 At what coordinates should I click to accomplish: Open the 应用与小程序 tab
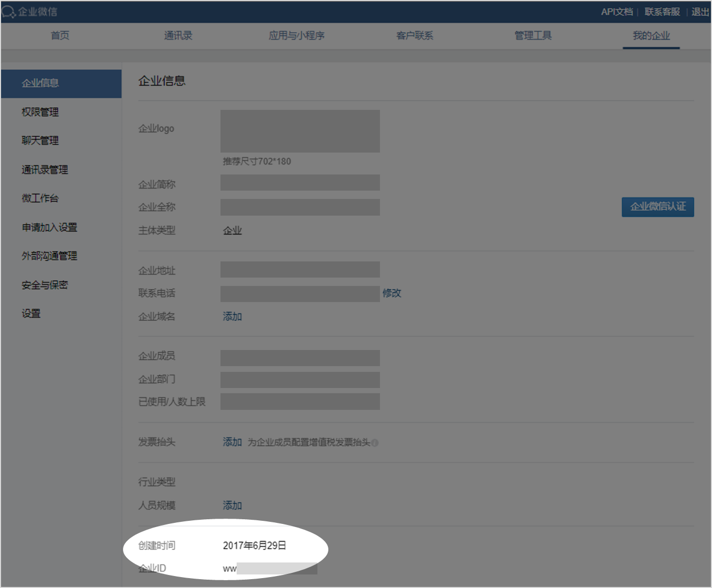297,35
